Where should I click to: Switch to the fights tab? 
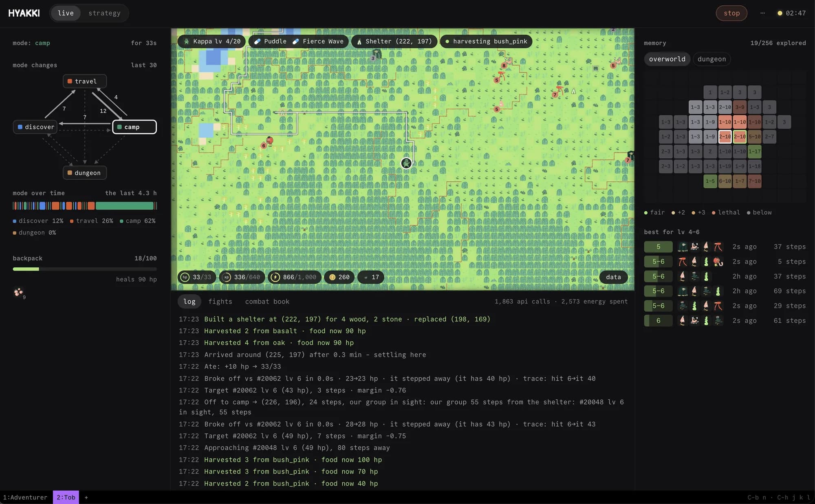tap(220, 302)
